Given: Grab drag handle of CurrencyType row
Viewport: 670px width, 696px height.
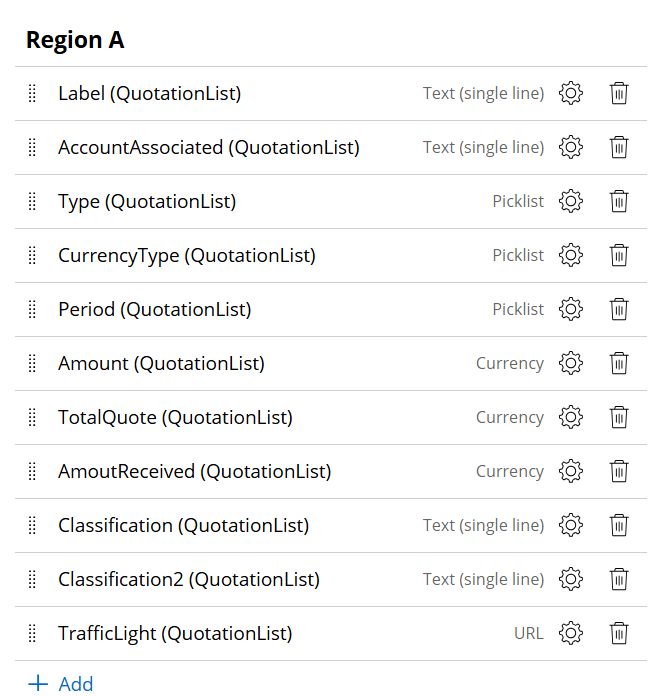Looking at the screenshot, I should (x=32, y=255).
